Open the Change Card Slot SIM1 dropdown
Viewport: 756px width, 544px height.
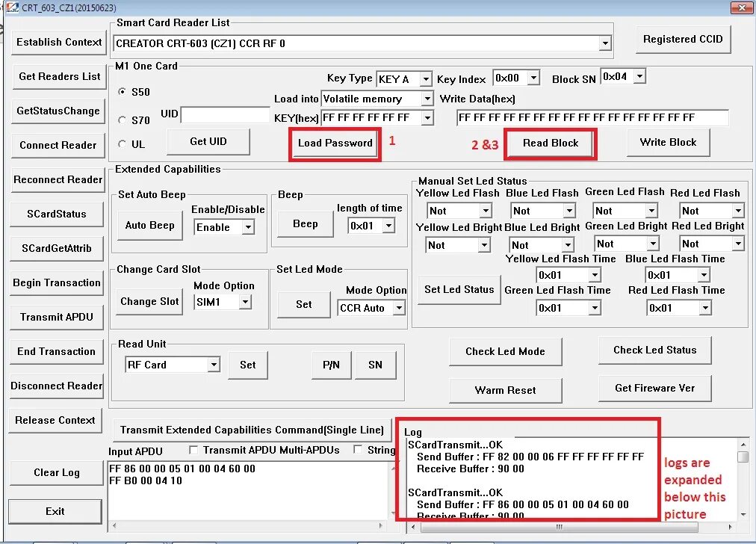(x=246, y=302)
